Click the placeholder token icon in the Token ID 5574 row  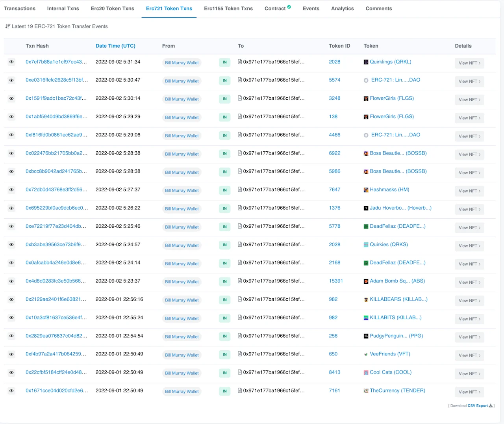[366, 80]
